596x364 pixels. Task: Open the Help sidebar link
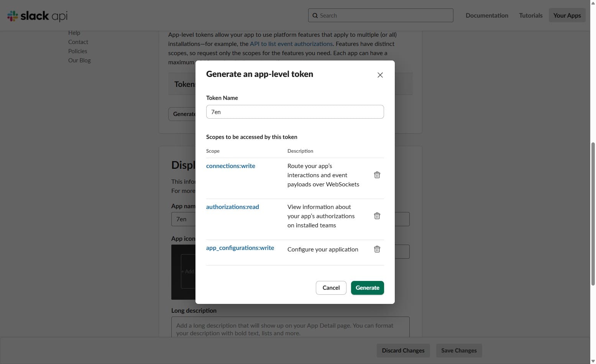click(x=74, y=33)
